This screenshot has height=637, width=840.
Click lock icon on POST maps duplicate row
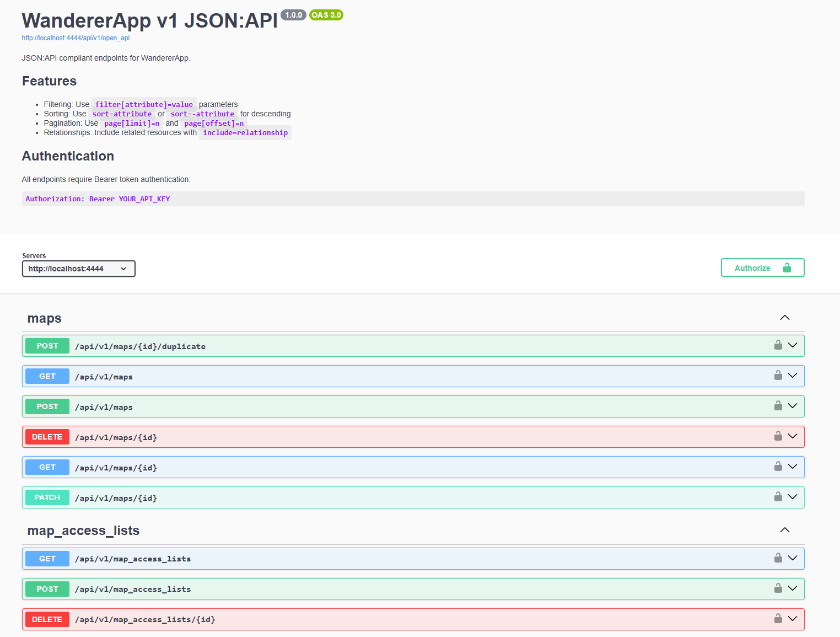point(778,345)
